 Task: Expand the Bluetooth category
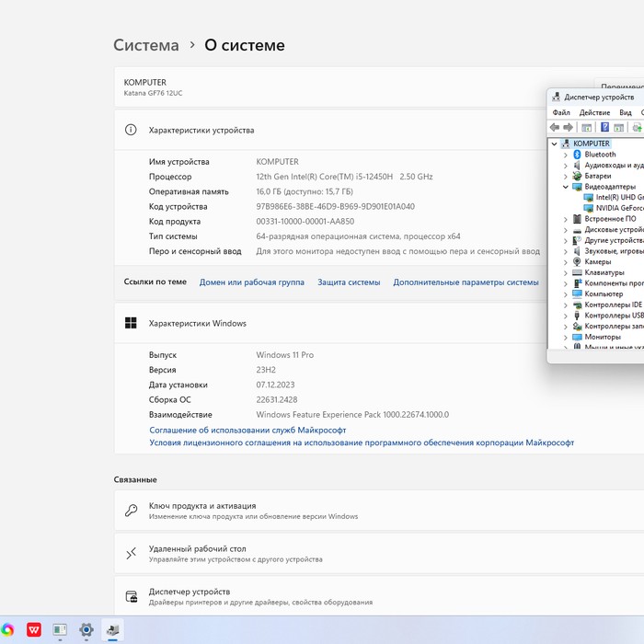click(566, 155)
